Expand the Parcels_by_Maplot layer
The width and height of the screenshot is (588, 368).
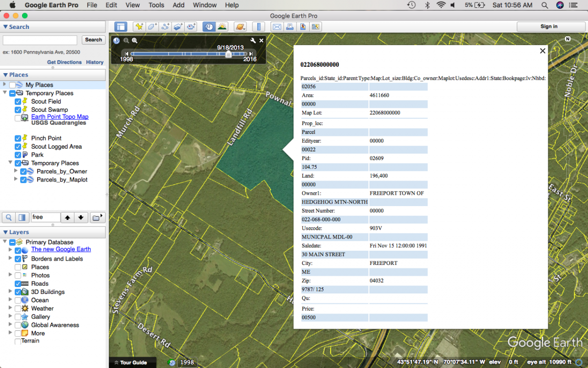pyautogui.click(x=16, y=180)
